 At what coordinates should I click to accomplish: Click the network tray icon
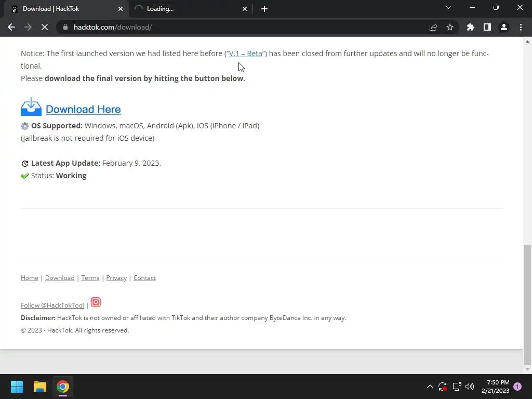pos(457,387)
